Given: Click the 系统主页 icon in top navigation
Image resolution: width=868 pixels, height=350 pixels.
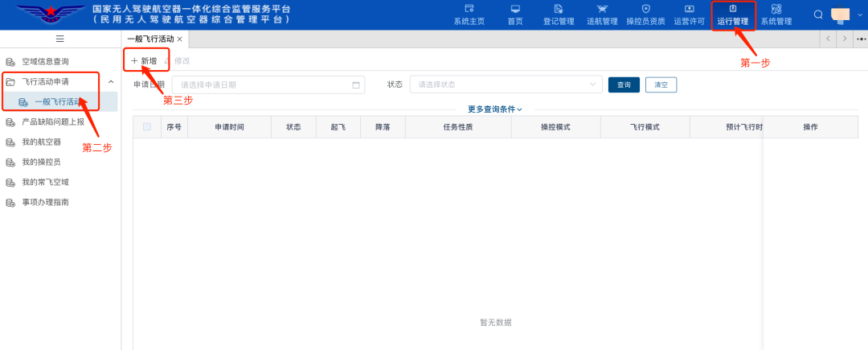Looking at the screenshot, I should coord(469,9).
